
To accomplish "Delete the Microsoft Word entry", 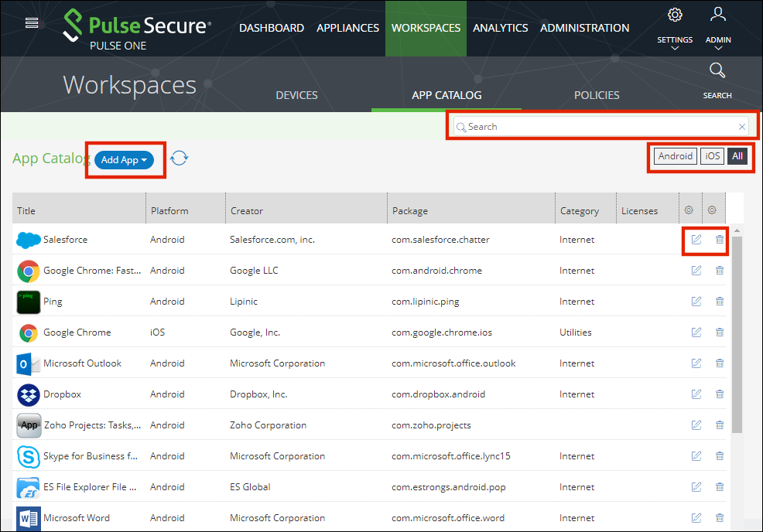I will [x=719, y=518].
